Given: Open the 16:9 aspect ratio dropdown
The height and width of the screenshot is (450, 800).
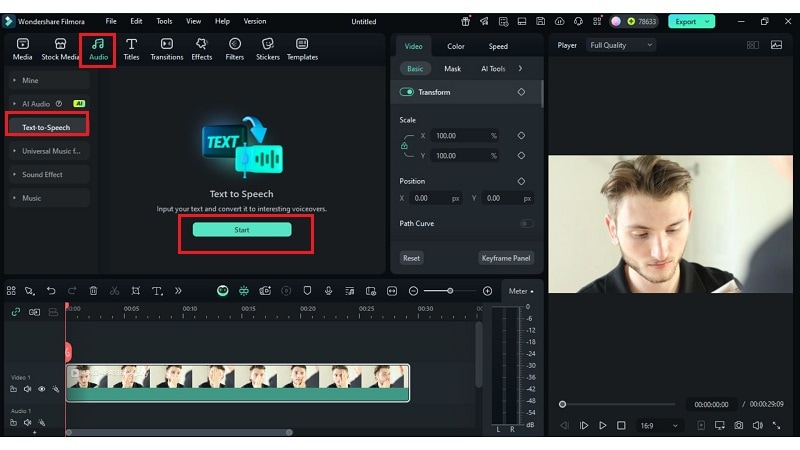Looking at the screenshot, I should [x=659, y=426].
